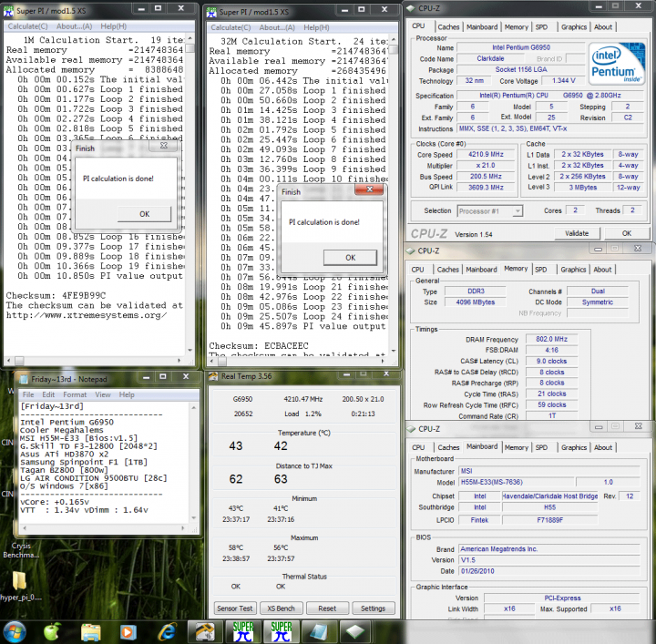
Task: Open Real Temp Settings
Action: (x=373, y=608)
